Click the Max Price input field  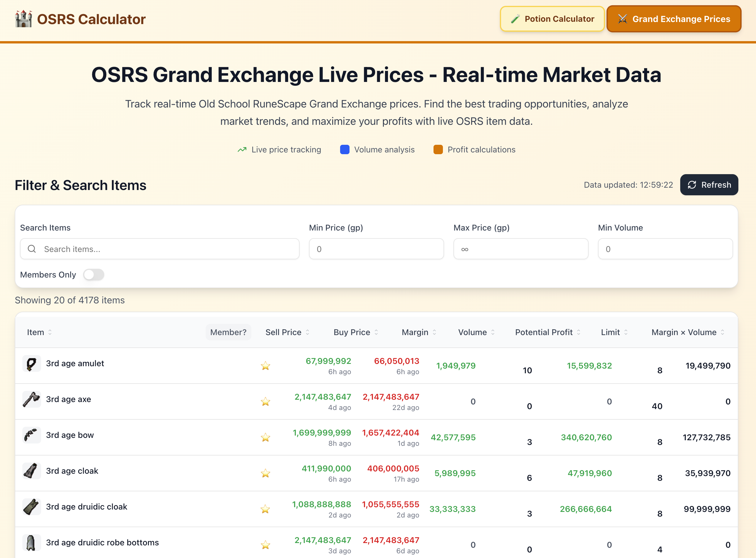[521, 249]
